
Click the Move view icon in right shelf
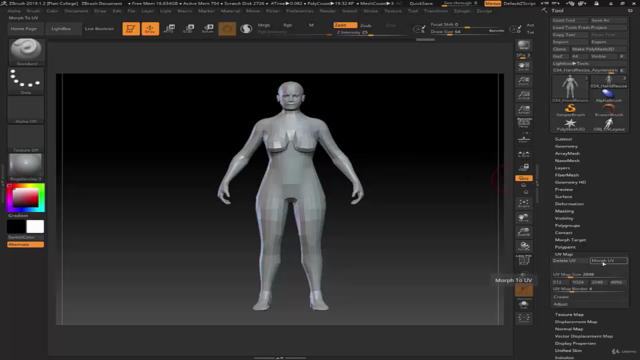[524, 218]
